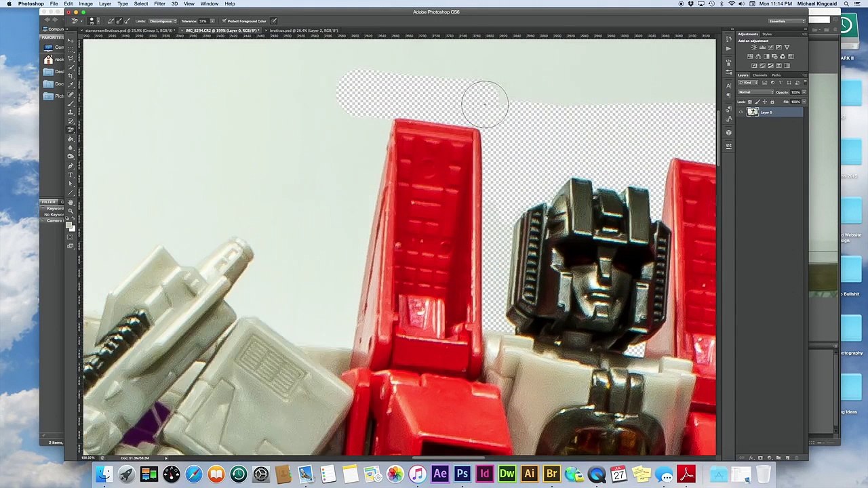
Task: Open the Essentials workspace dropdown
Action: point(787,21)
